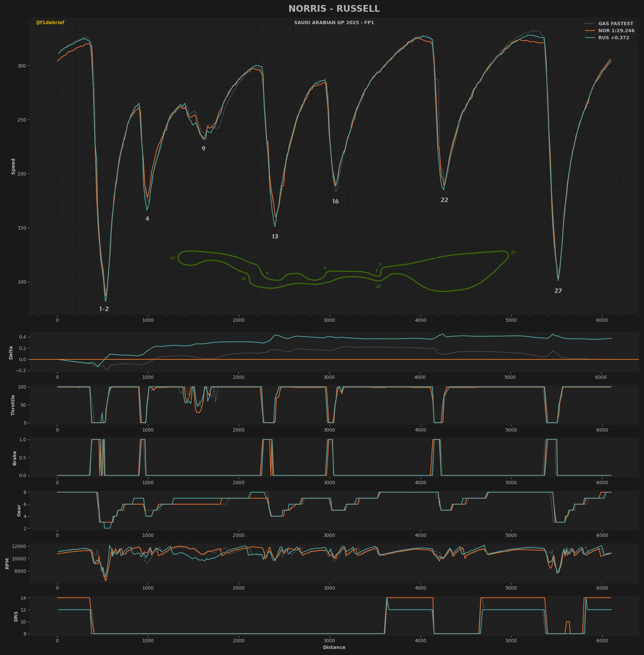Click the green "13" on the track map
This screenshot has height=655, width=644.
(172, 258)
